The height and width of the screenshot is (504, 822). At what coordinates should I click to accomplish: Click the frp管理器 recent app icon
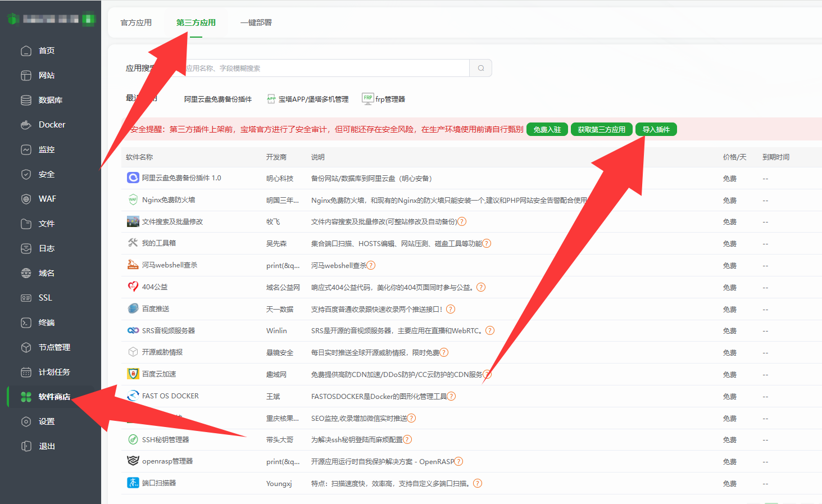[368, 99]
